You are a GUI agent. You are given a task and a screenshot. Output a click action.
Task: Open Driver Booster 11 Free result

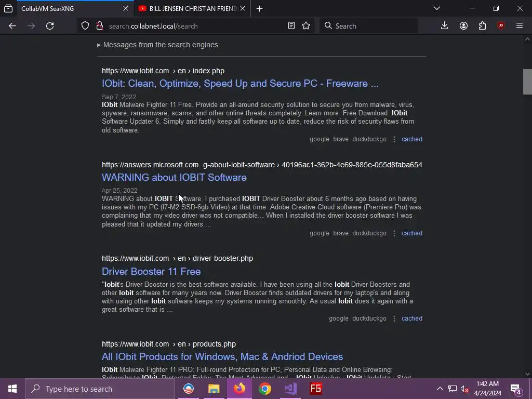pos(151,271)
